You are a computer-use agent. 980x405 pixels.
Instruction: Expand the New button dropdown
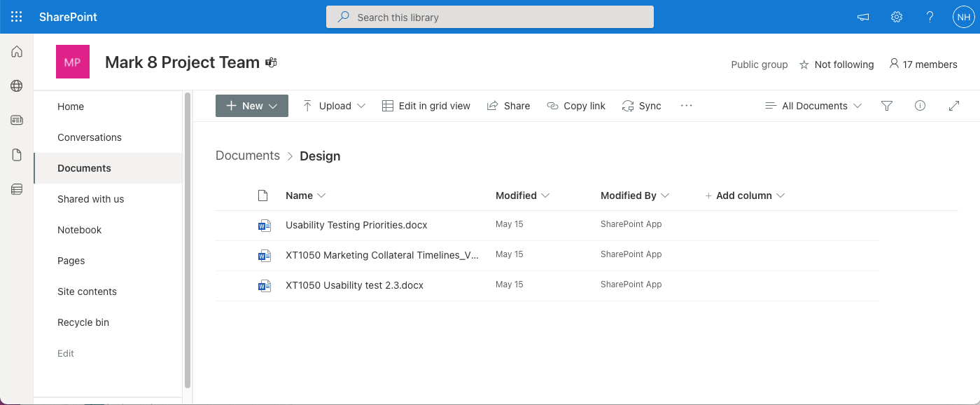pyautogui.click(x=252, y=106)
